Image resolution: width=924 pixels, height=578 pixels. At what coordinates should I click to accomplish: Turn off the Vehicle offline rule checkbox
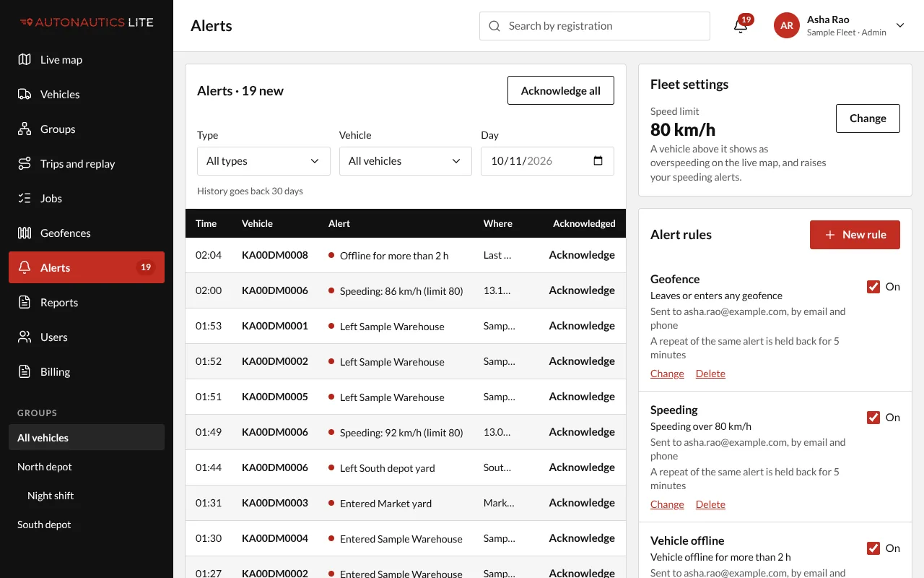[873, 548]
